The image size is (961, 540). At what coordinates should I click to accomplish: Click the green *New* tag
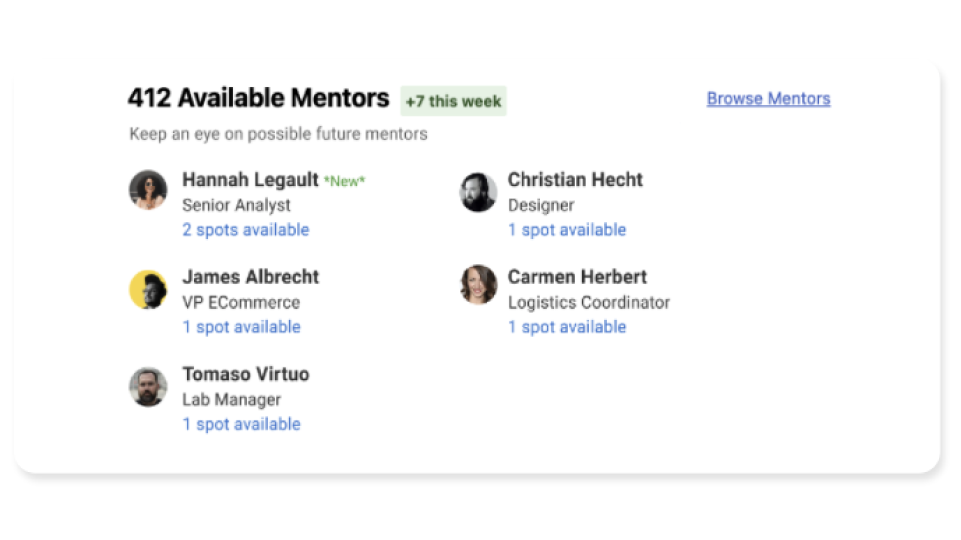point(344,181)
